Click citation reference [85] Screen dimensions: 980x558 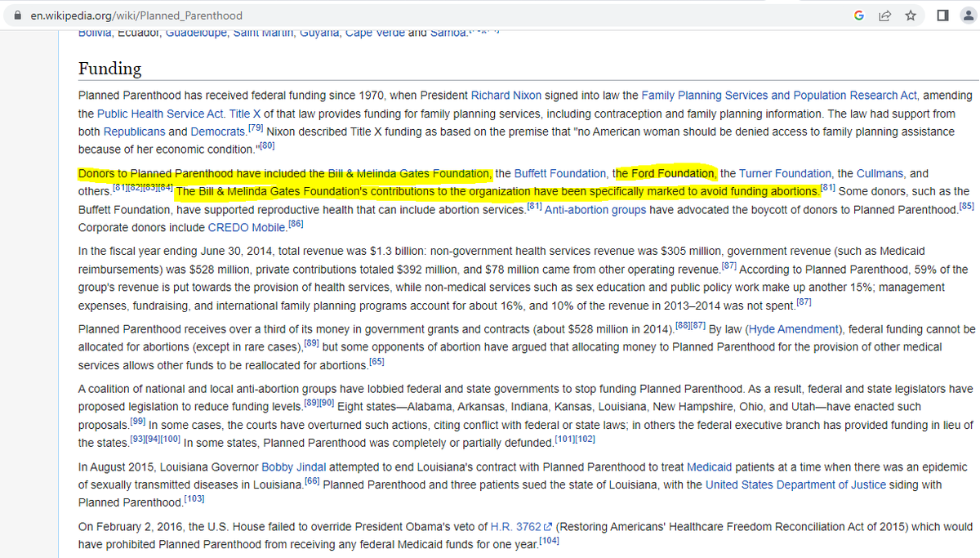[966, 206]
